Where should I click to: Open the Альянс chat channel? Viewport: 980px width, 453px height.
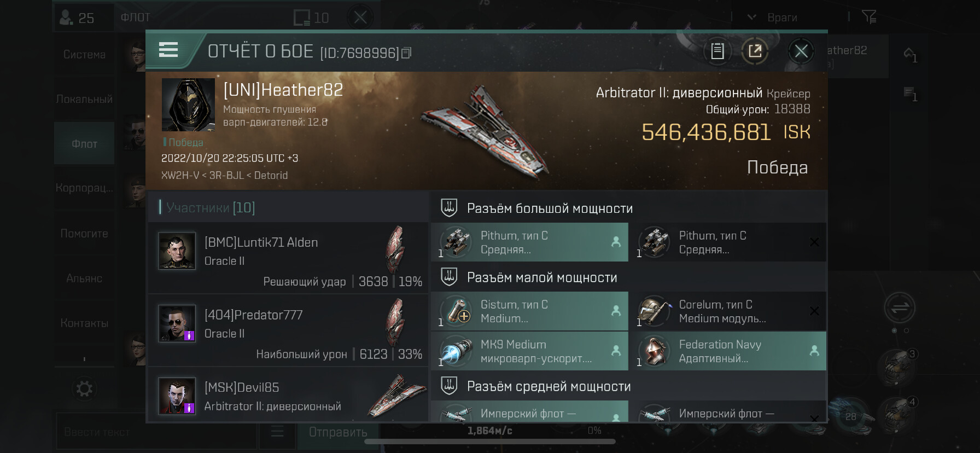(84, 278)
